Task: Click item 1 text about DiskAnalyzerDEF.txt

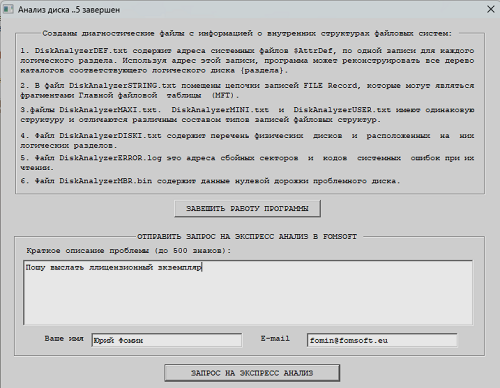Action: (x=247, y=61)
